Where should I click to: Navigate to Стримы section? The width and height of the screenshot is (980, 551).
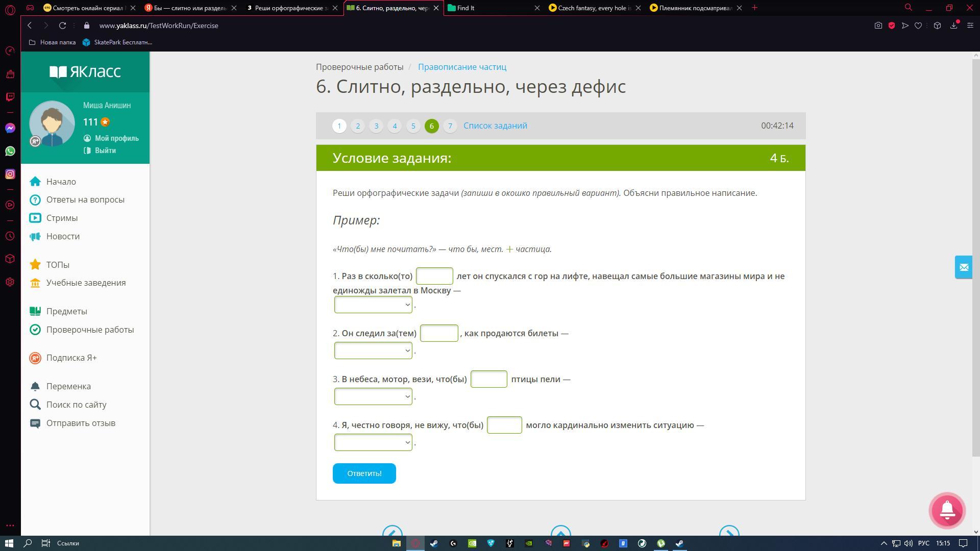pos(62,217)
